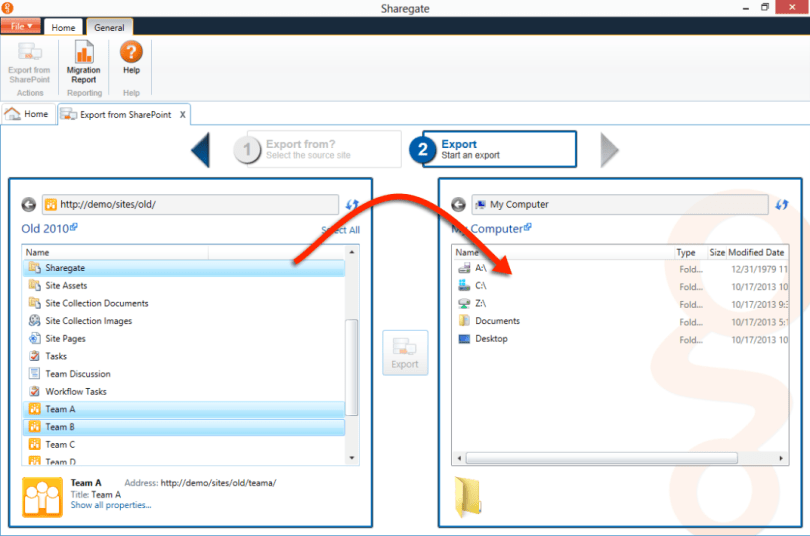Screen dimensions: 810x536
Task: Open Show all properties link
Action: click(x=111, y=505)
